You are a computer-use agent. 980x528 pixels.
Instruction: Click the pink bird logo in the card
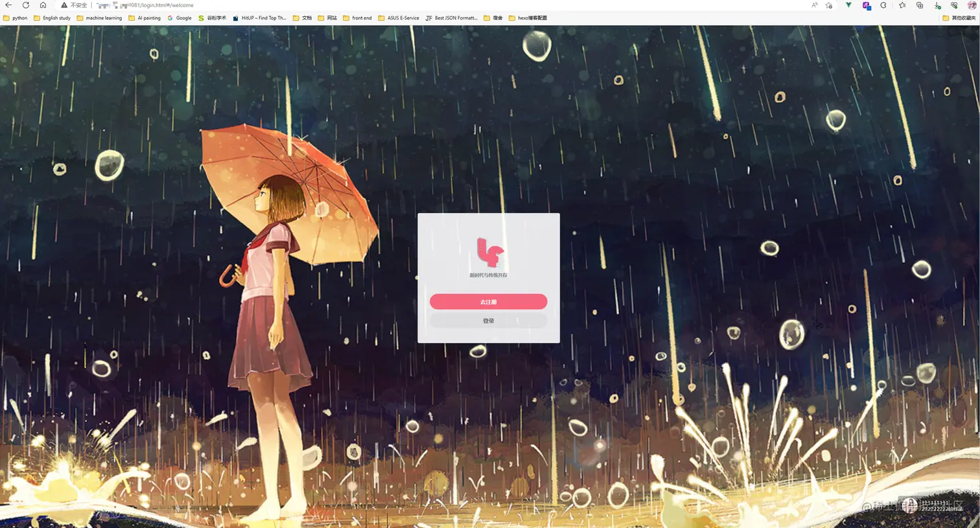(490, 253)
